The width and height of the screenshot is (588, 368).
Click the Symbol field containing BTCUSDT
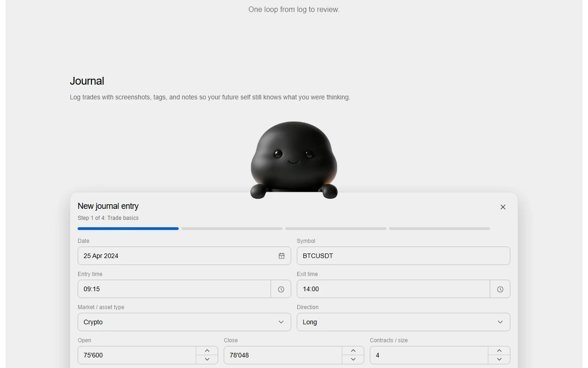click(403, 256)
